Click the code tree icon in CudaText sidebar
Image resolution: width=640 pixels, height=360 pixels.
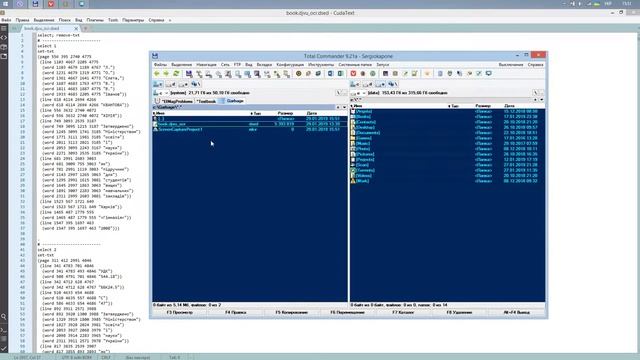tap(4, 38)
